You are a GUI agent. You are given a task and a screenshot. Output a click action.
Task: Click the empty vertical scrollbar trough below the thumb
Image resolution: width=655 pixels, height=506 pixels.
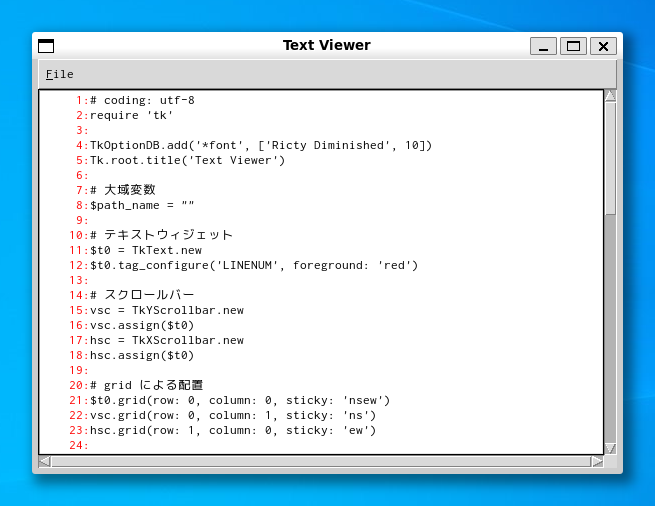[x=610, y=330]
